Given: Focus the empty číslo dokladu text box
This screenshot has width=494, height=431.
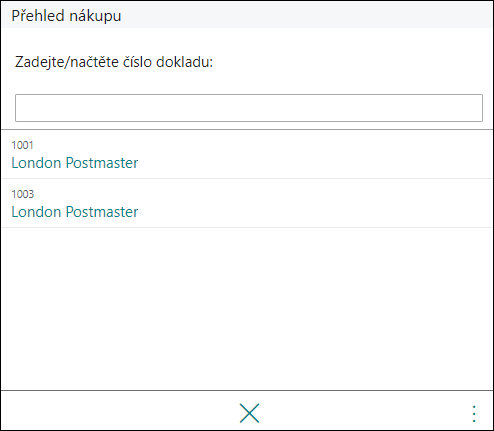Looking at the screenshot, I should (x=249, y=108).
